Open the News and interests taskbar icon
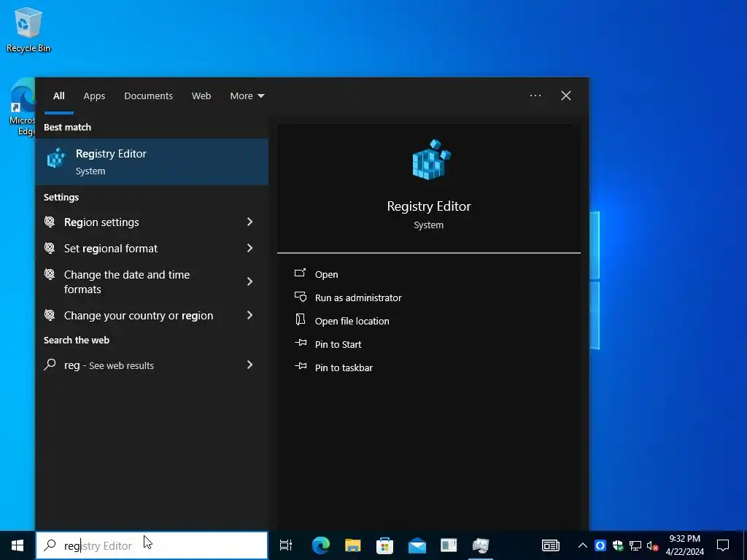The width and height of the screenshot is (747, 560). 550,545
